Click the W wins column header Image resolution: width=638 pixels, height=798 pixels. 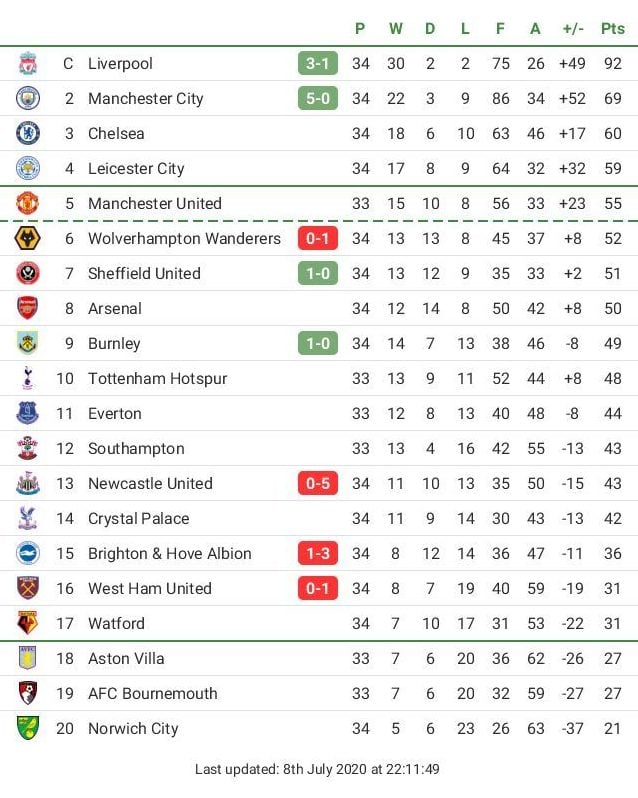(396, 28)
